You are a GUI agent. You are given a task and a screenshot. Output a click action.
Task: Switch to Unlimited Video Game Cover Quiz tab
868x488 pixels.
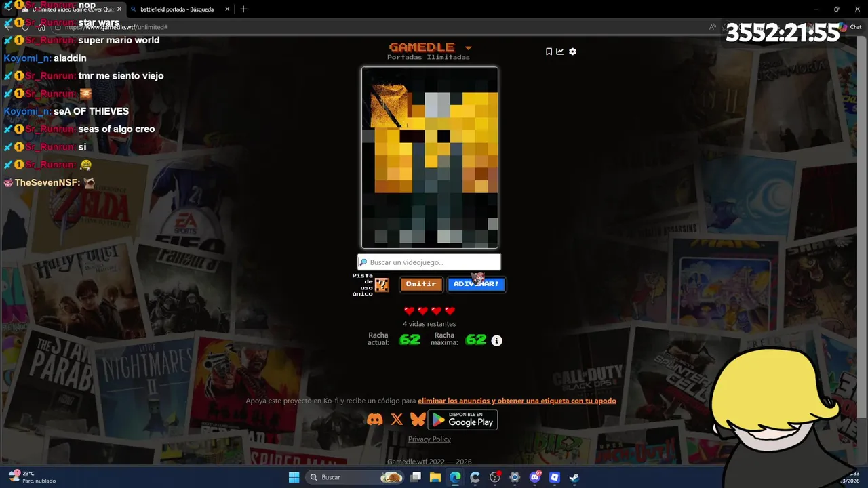[71, 9]
